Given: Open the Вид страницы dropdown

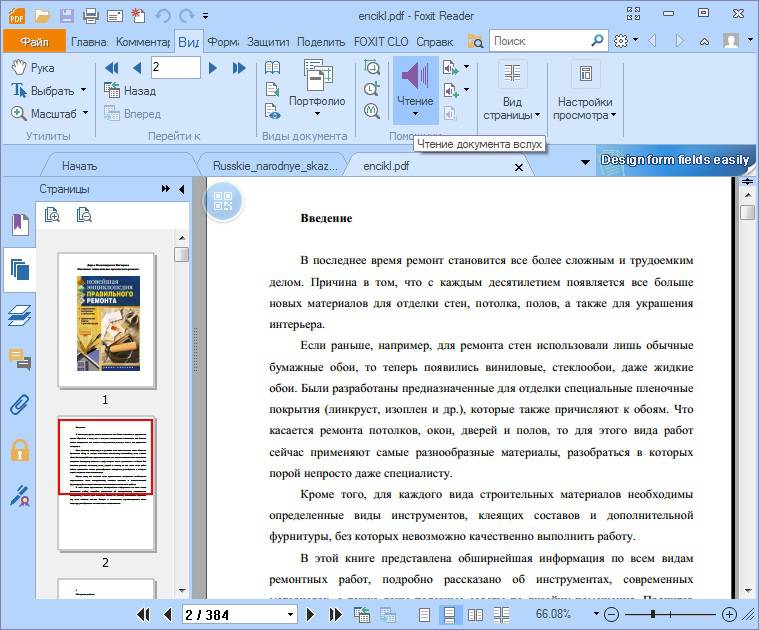Looking at the screenshot, I should pos(513,109).
